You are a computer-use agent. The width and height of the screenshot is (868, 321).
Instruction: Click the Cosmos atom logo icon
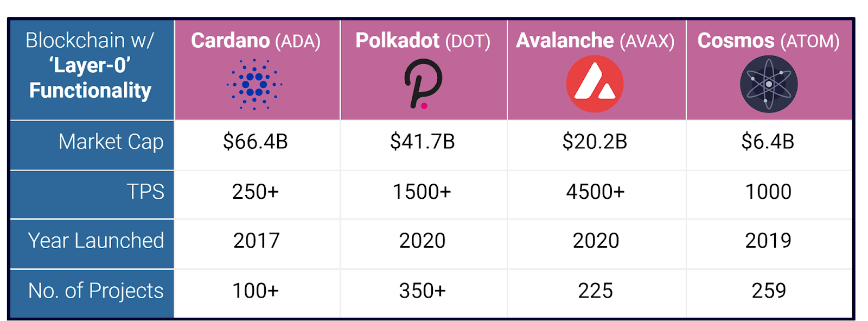tap(768, 84)
